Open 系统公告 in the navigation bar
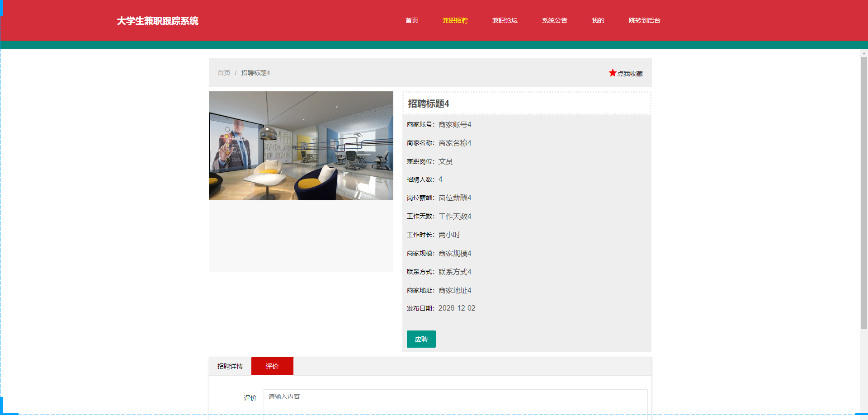Image resolution: width=868 pixels, height=420 pixels. coord(554,20)
